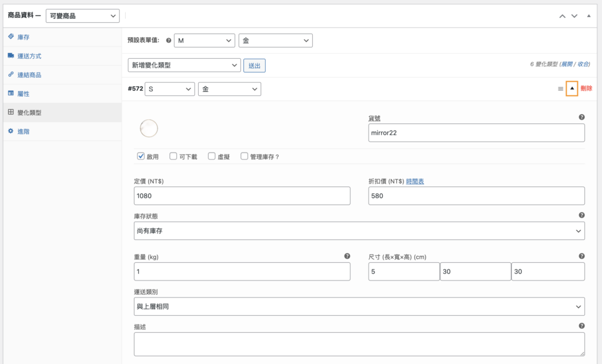Open the 可變商品 product type dropdown

[82, 16]
